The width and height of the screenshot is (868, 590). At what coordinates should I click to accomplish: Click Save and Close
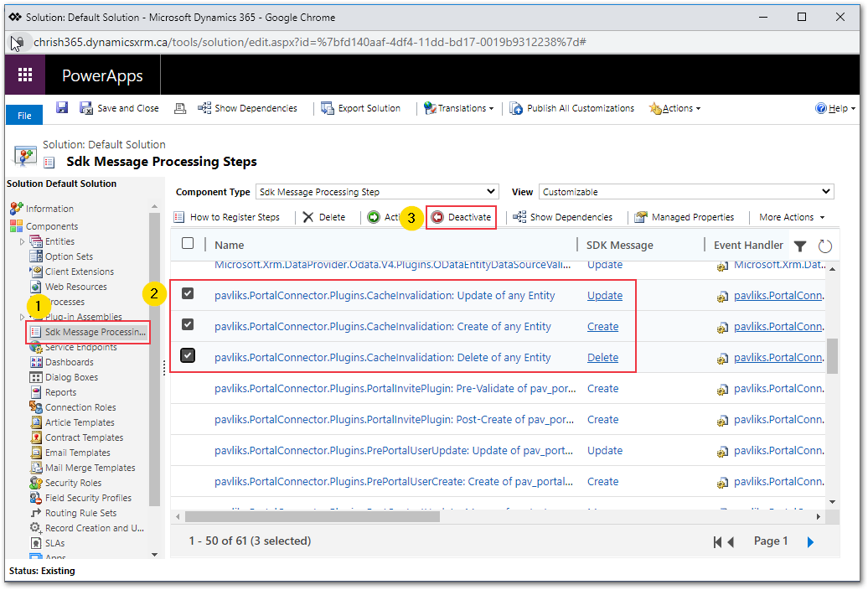tap(120, 108)
